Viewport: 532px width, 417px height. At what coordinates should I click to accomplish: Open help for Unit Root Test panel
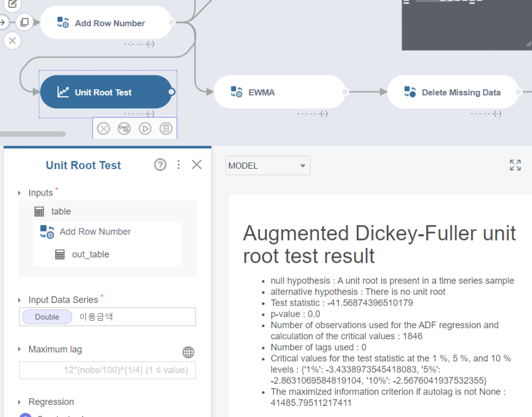pyautogui.click(x=160, y=165)
